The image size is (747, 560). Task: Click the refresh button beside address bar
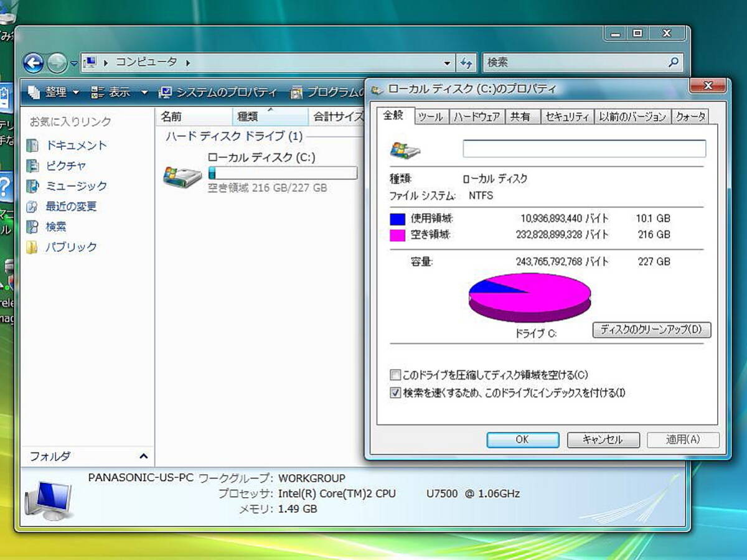[x=466, y=63]
